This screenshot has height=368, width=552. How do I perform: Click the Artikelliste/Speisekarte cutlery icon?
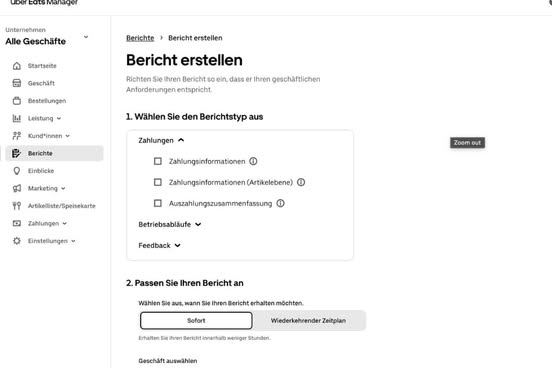[17, 206]
